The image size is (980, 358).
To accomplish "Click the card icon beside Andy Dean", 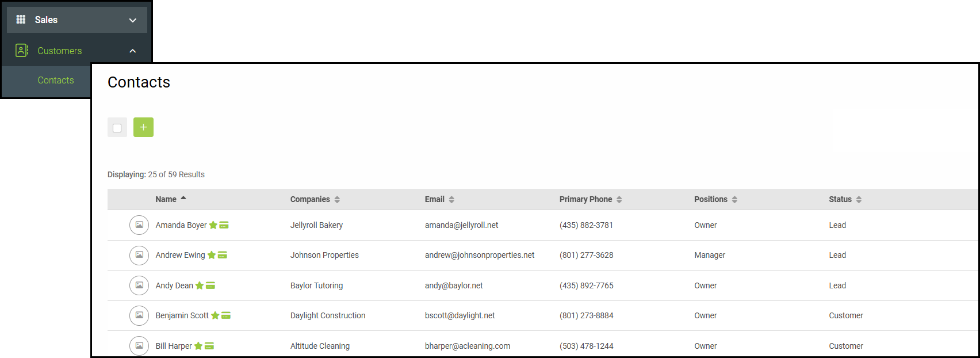I will point(210,285).
